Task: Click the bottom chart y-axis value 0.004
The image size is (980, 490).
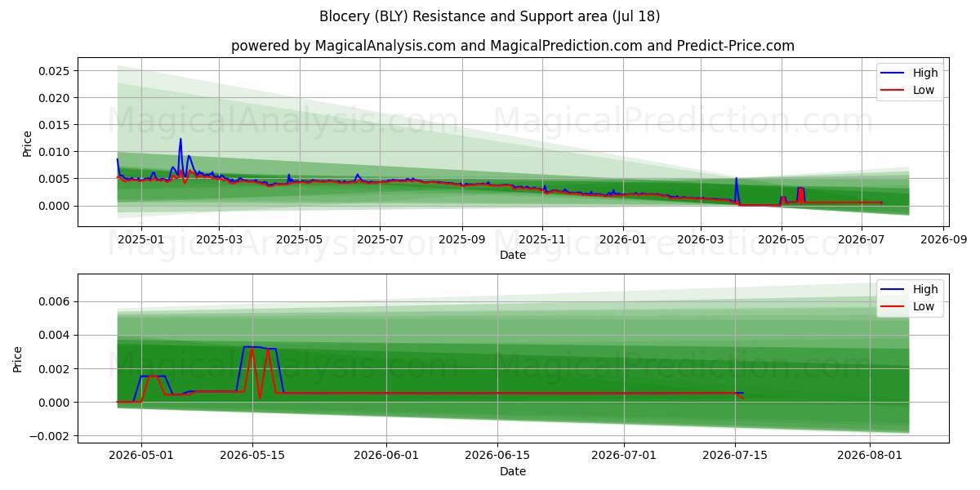Action: [54, 336]
